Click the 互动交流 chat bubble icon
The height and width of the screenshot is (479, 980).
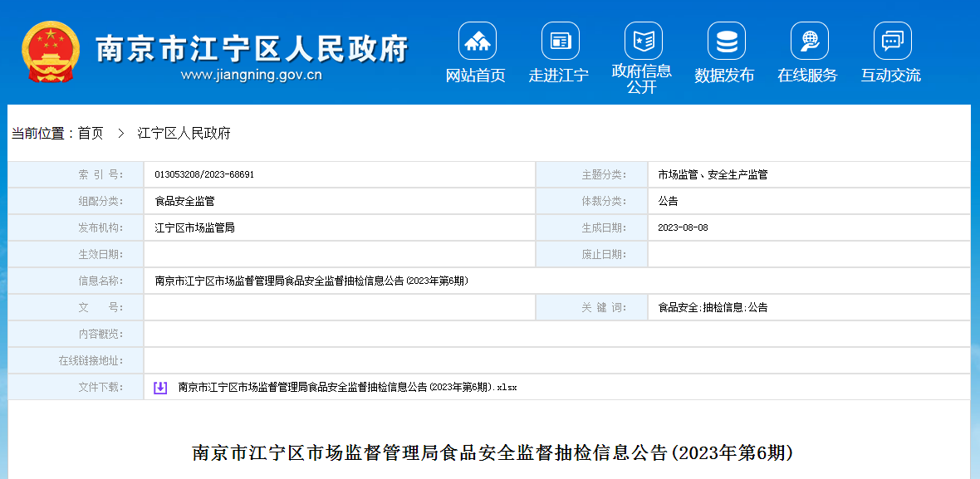(892, 41)
